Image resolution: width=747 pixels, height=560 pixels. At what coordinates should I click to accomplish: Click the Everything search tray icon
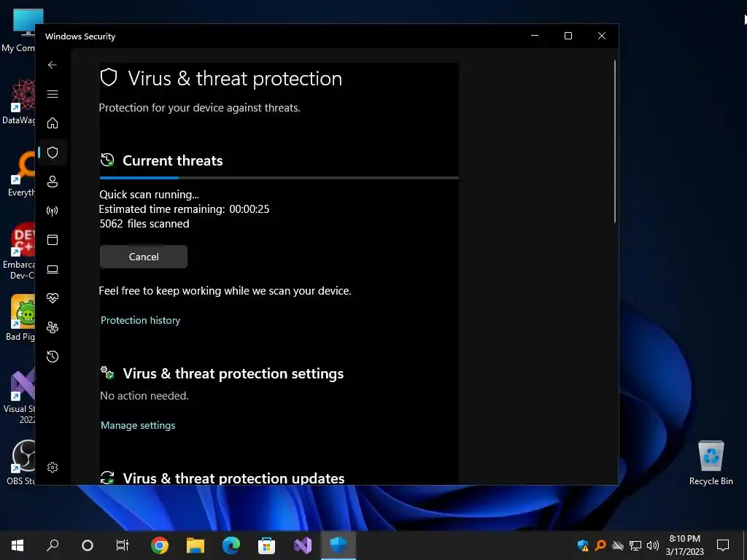600,545
